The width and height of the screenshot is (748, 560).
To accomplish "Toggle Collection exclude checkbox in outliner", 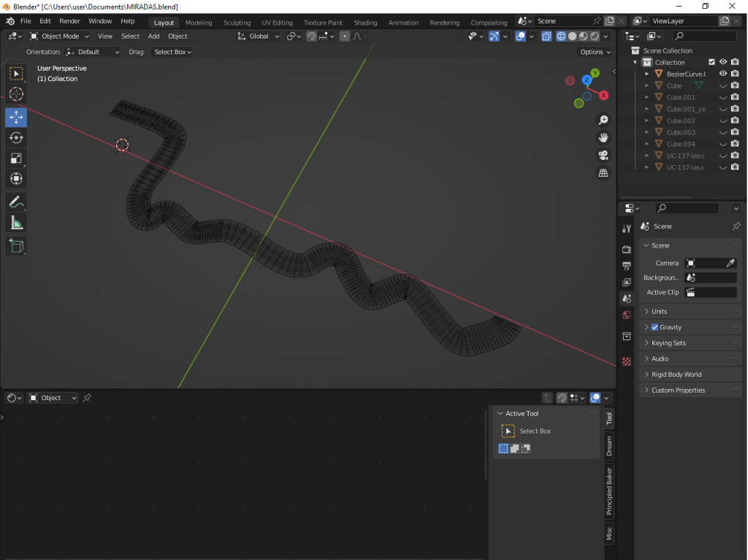I will point(711,62).
